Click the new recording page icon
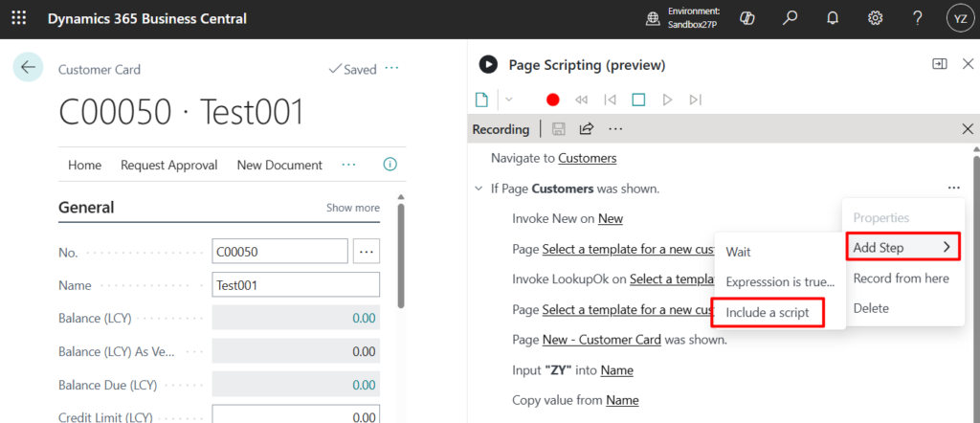The height and width of the screenshot is (423, 980). click(x=482, y=100)
